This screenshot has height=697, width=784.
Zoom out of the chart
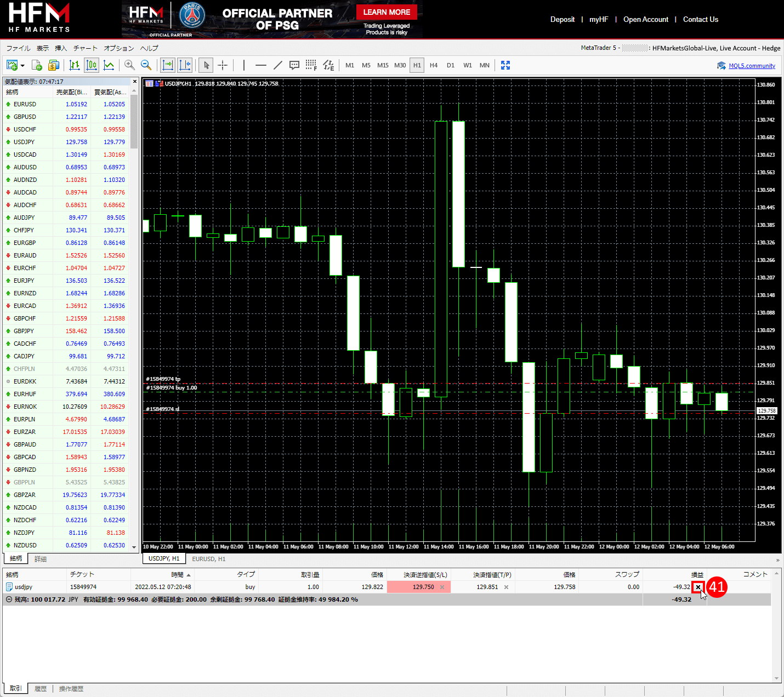tap(146, 65)
